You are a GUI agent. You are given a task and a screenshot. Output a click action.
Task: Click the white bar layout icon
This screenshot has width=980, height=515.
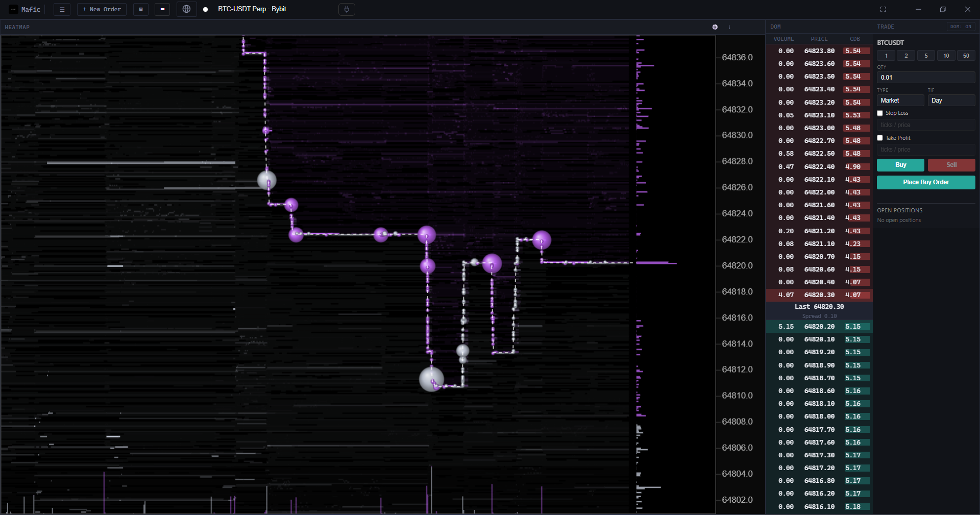coord(162,9)
